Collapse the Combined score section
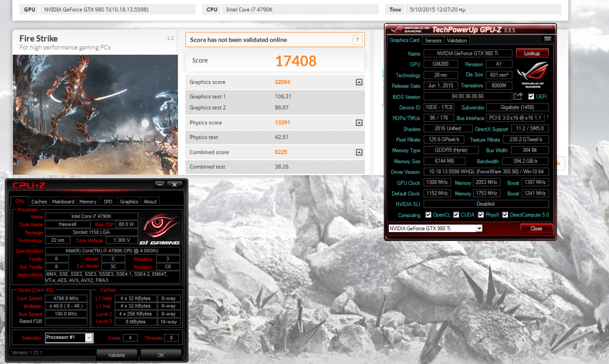 coord(359,152)
